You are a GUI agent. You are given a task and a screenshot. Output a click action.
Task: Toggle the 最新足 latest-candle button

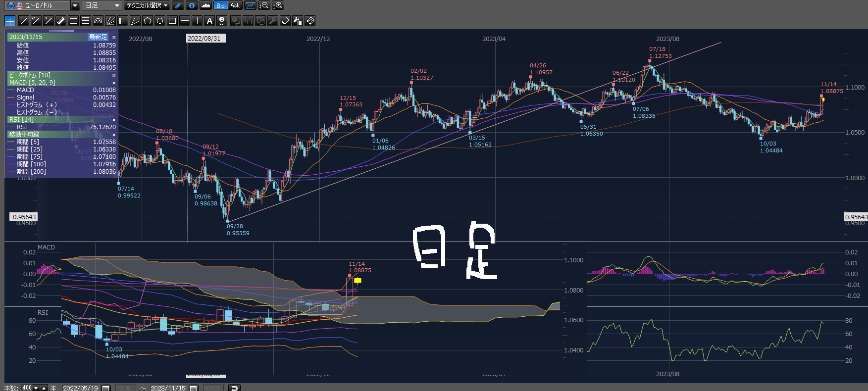(x=98, y=37)
